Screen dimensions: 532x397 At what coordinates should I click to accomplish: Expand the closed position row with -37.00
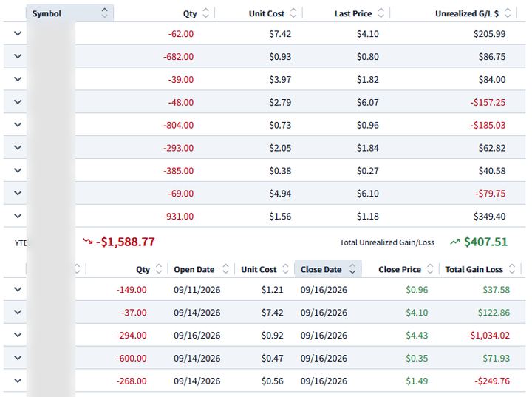(18, 312)
